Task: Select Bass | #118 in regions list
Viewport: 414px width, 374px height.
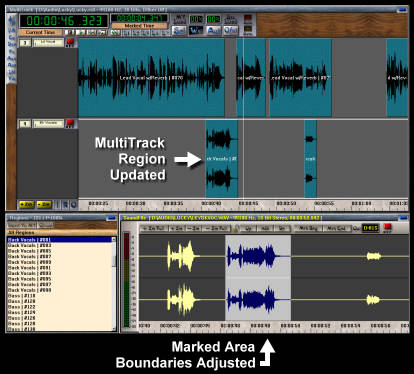Action: click(59, 296)
